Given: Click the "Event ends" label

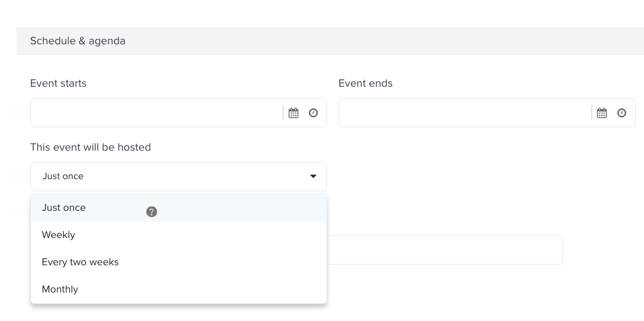Looking at the screenshot, I should [366, 84].
